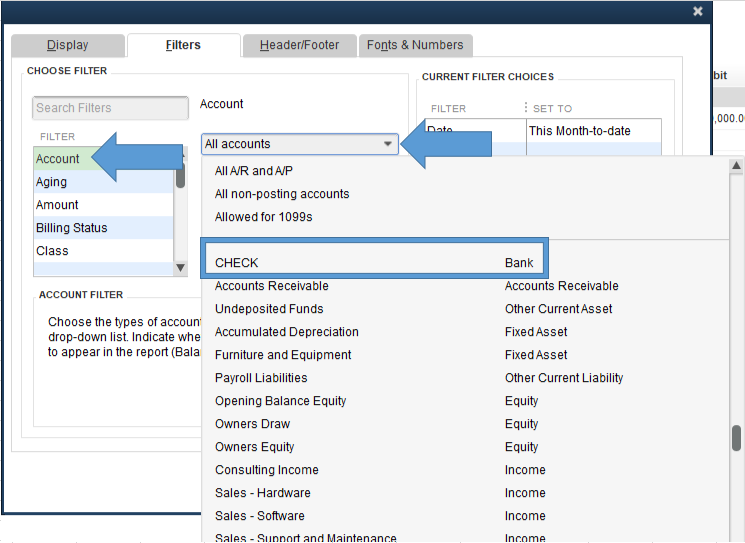Choose All A/R and A/P option
This screenshot has width=745, height=543.
point(254,171)
